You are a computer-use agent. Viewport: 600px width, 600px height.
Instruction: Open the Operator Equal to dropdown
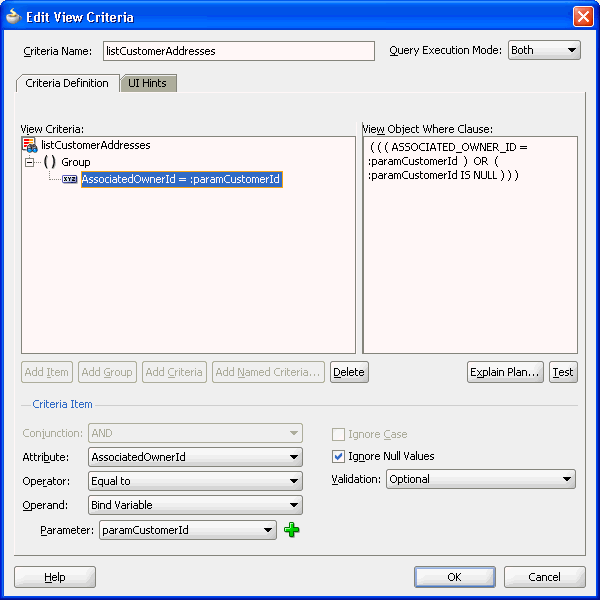point(195,481)
